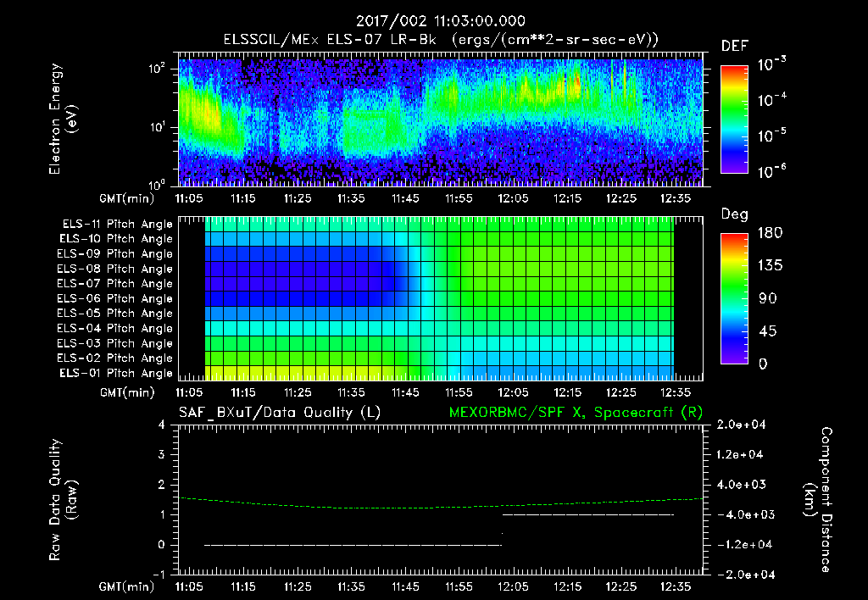Click the 180 value on the Deg scale
The width and height of the screenshot is (868, 600).
click(770, 233)
